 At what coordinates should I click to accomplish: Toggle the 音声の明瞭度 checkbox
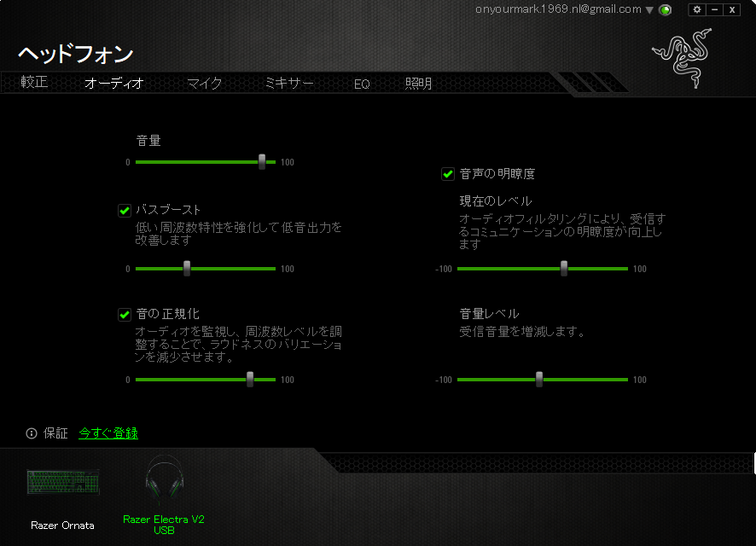click(448, 174)
